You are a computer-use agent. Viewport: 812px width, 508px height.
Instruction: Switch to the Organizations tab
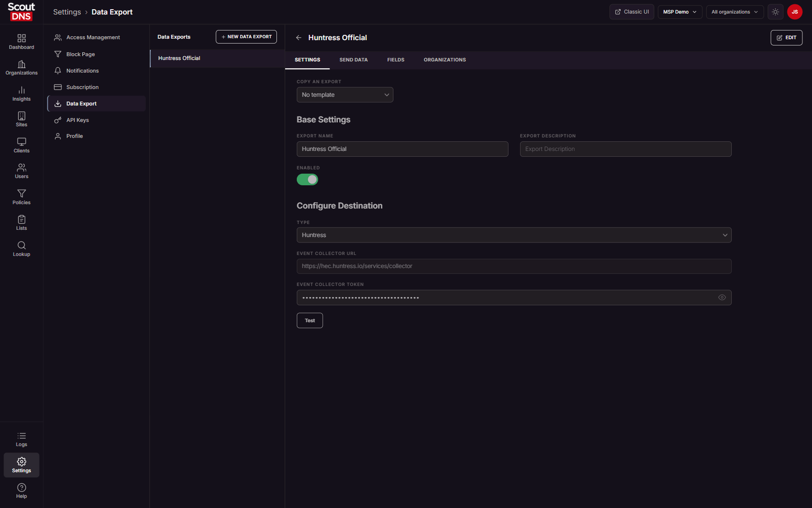pyautogui.click(x=445, y=60)
